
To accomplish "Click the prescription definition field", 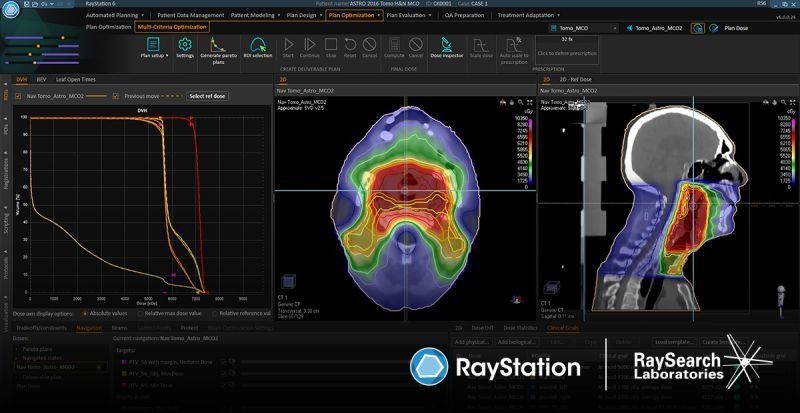I will click(565, 52).
